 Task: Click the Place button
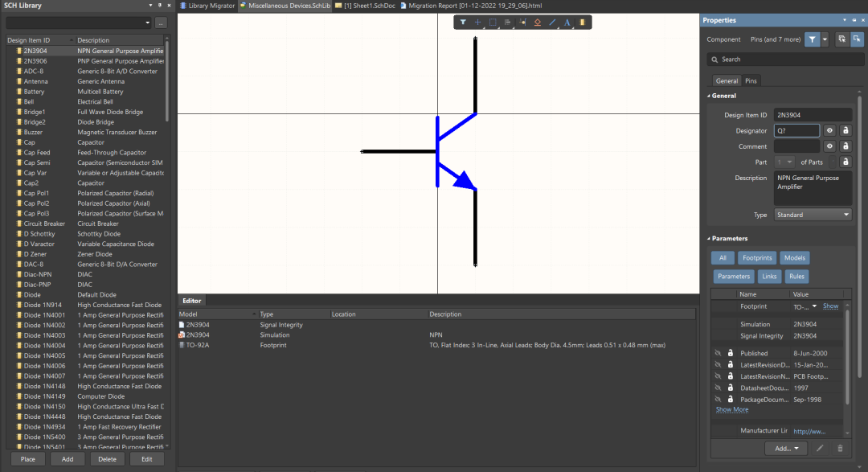(27, 458)
